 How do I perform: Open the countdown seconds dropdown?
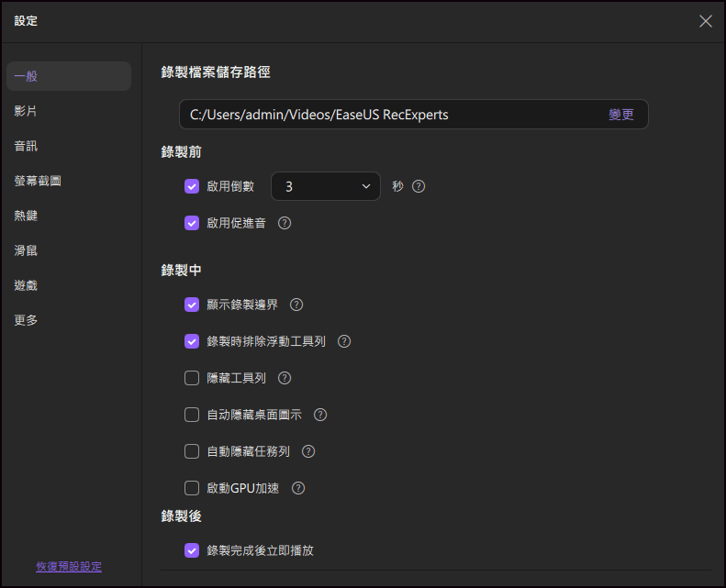pos(326,186)
